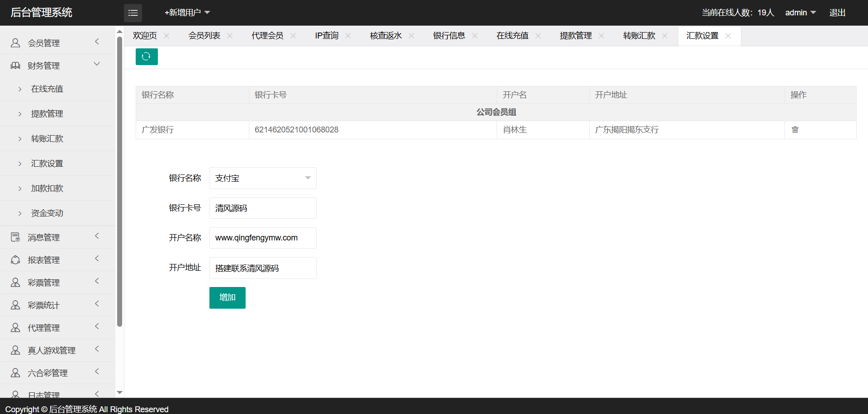Open the +新增用户 dropdown menu
The width and height of the screenshot is (868, 414).
187,13
